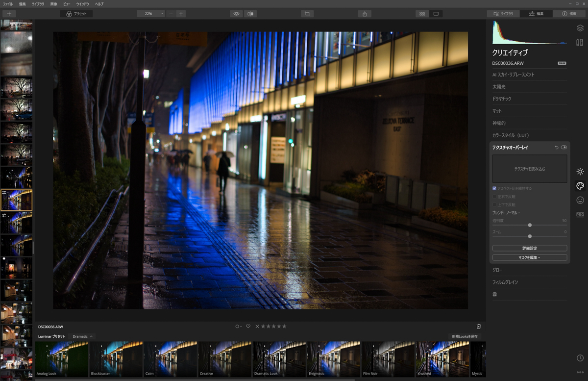Open the Dramatic preset category dropdown
The image size is (588, 381).
(x=82, y=336)
